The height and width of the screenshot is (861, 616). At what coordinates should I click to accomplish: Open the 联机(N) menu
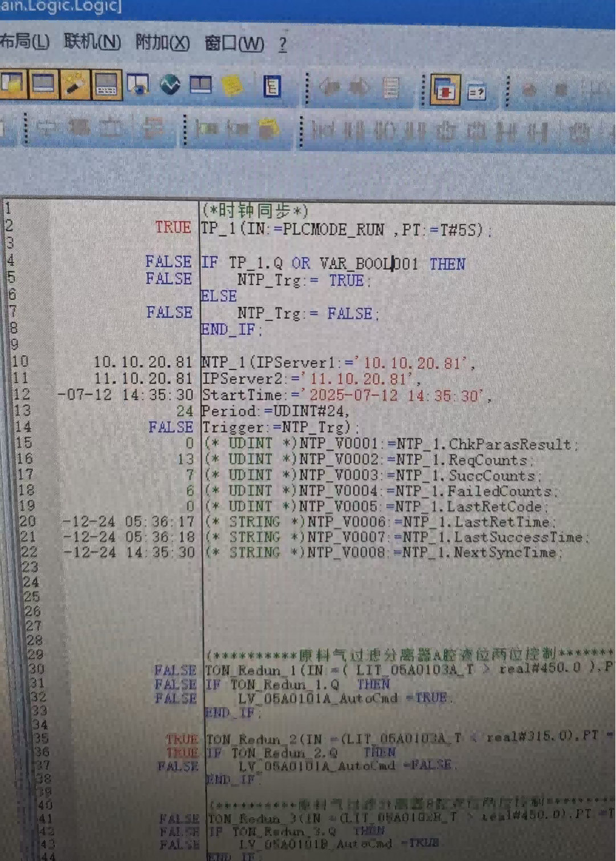pyautogui.click(x=92, y=42)
